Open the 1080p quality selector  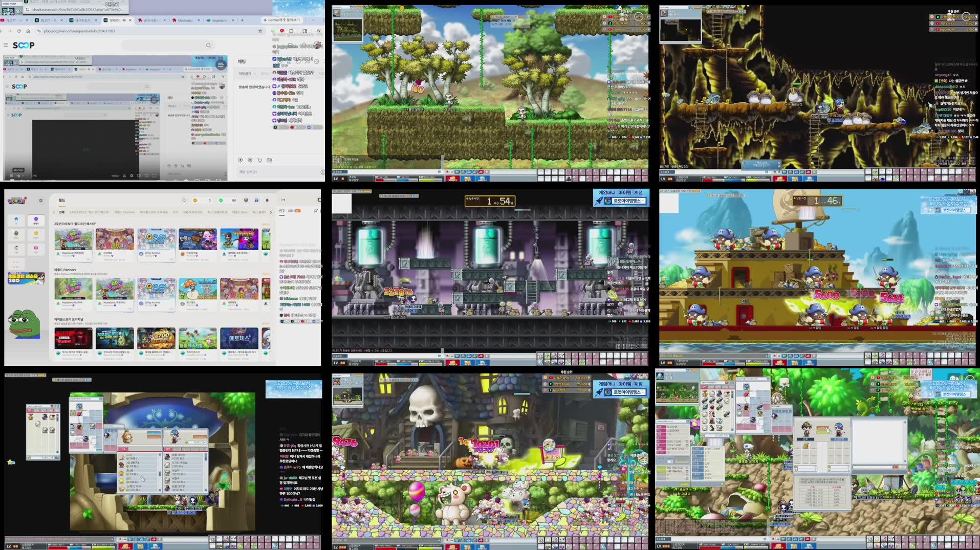click(x=116, y=175)
